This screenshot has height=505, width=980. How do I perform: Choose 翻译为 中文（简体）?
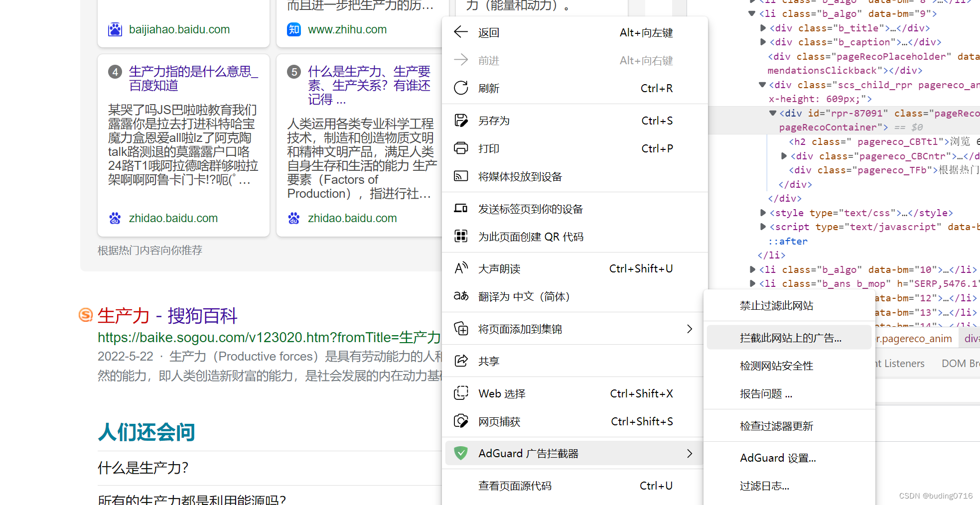(574, 296)
